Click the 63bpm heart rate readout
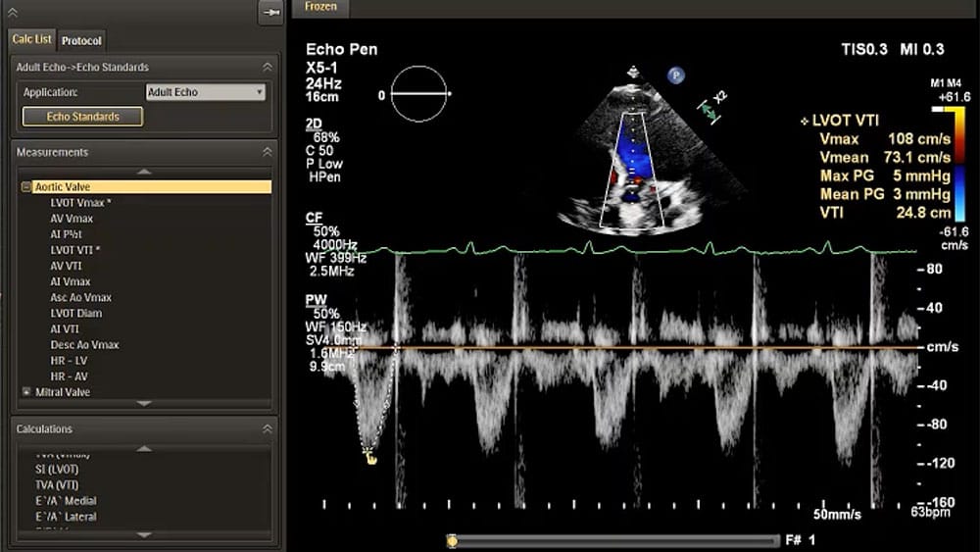980x552 pixels. (x=930, y=512)
